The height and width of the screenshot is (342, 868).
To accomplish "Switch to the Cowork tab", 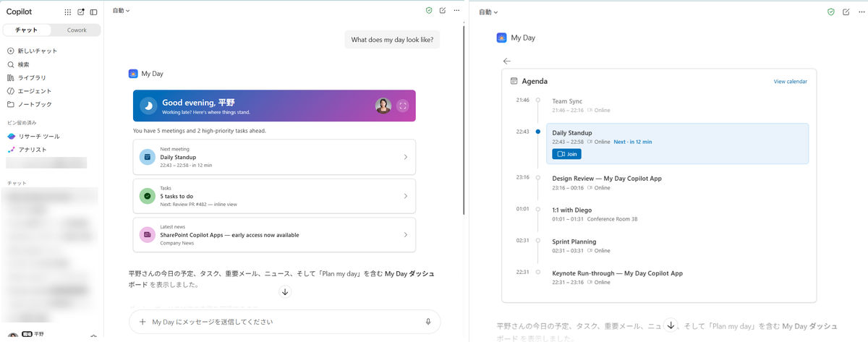I will tap(77, 30).
